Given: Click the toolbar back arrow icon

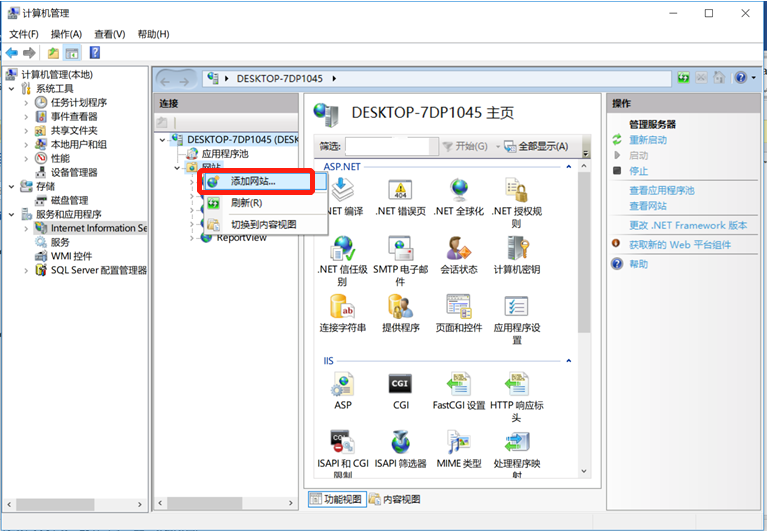Looking at the screenshot, I should point(12,53).
